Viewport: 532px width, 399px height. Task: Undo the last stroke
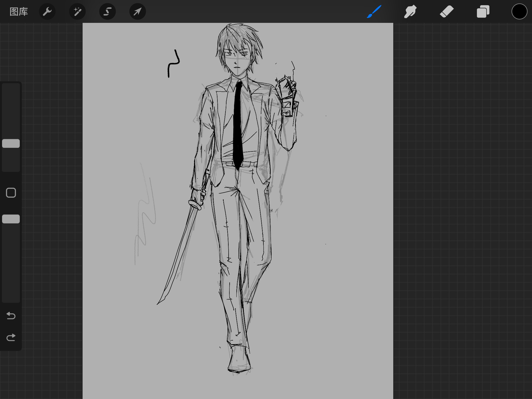point(11,316)
